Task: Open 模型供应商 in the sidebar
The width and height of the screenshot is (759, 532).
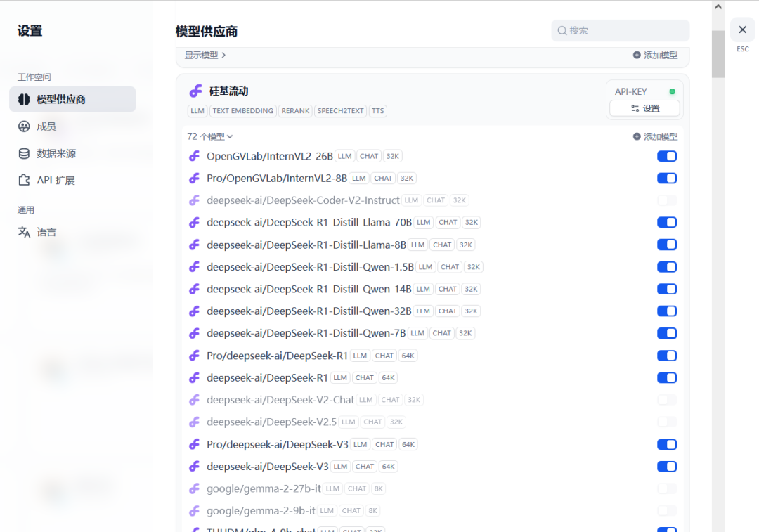Action: 72,99
